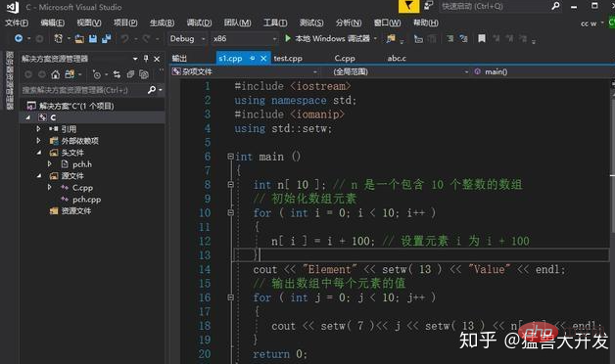Click the Home icon in Solution Explorer
Screen dimensions: 615x364
pos(55,74)
